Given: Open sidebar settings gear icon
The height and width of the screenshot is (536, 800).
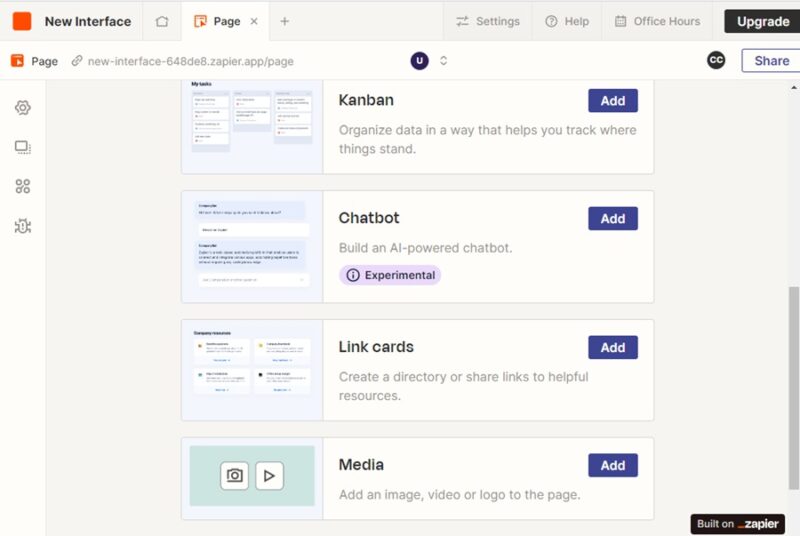Looking at the screenshot, I should coord(22,108).
